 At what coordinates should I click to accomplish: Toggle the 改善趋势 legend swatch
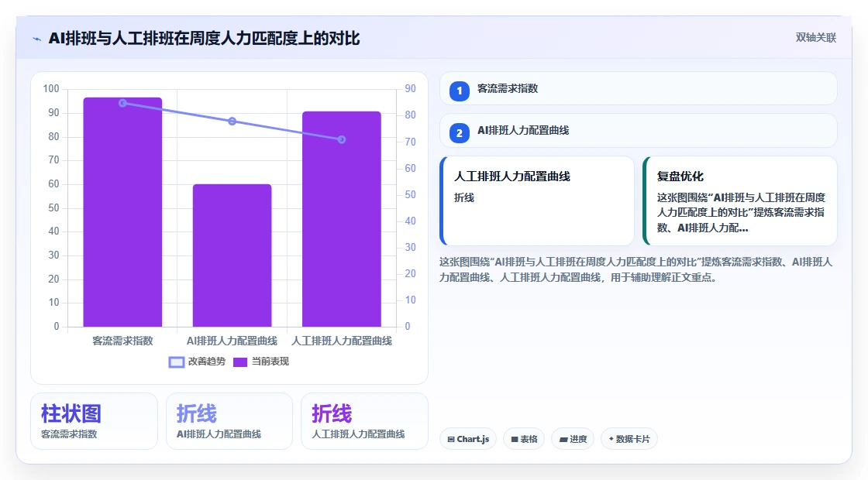tap(176, 362)
